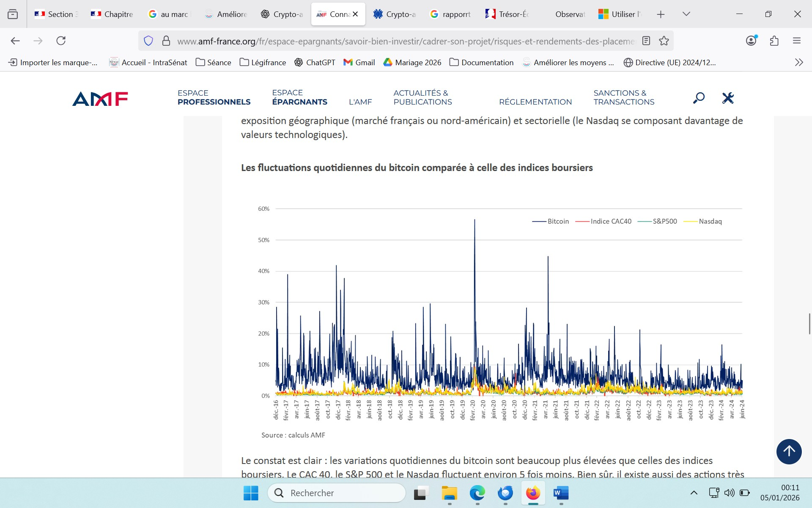Screen dimensions: 812x508
Task: Expand the list all tabs chevron
Action: point(686,14)
